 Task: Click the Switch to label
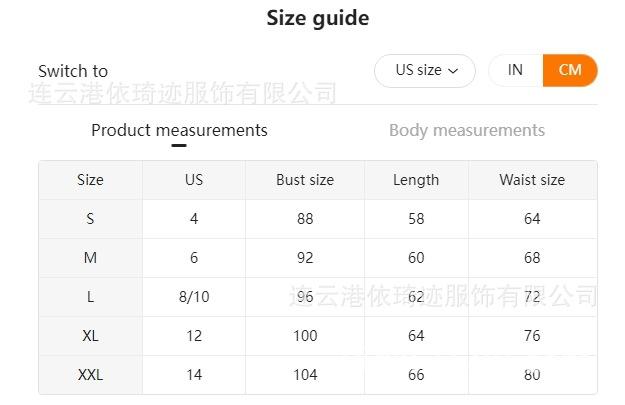(73, 71)
